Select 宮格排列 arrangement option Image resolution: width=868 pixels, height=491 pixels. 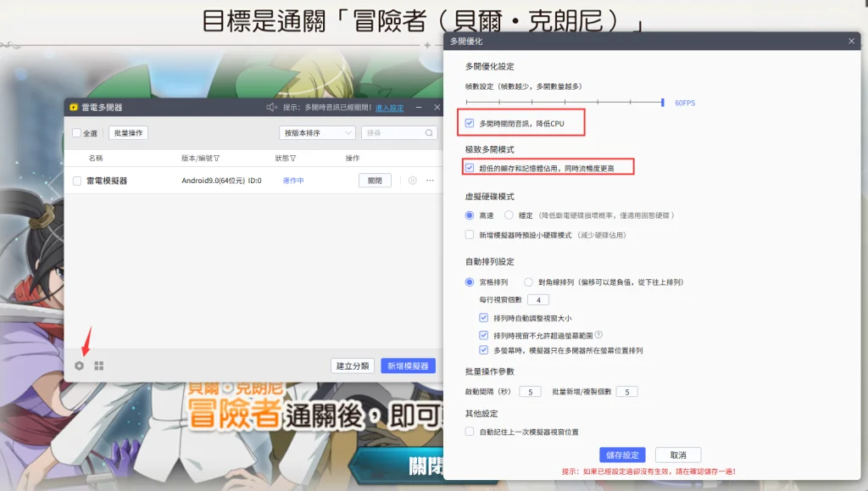click(470, 282)
